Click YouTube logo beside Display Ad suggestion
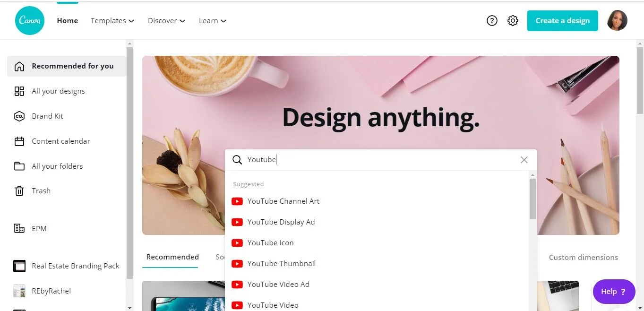 pos(237,222)
